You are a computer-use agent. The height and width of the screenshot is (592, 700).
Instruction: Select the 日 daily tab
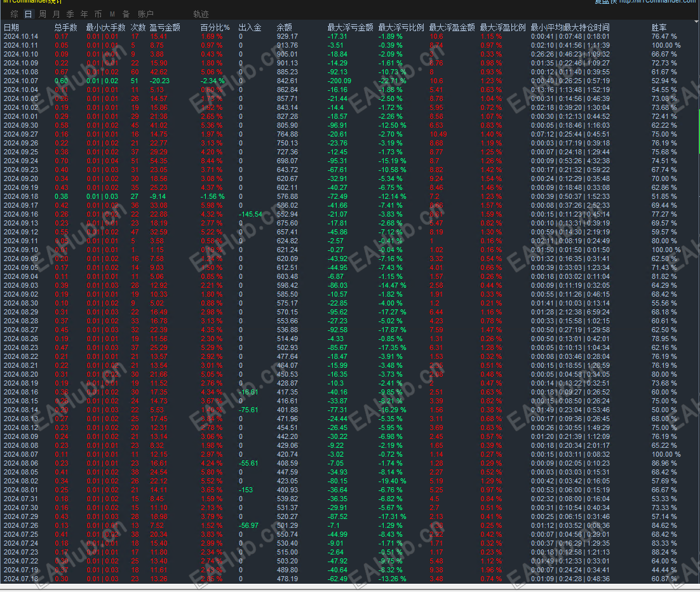[x=28, y=14]
